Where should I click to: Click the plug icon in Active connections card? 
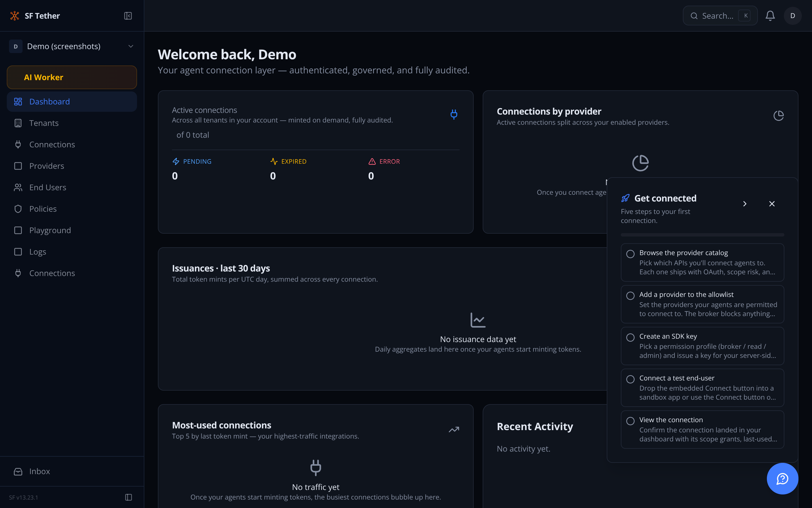[x=454, y=114]
